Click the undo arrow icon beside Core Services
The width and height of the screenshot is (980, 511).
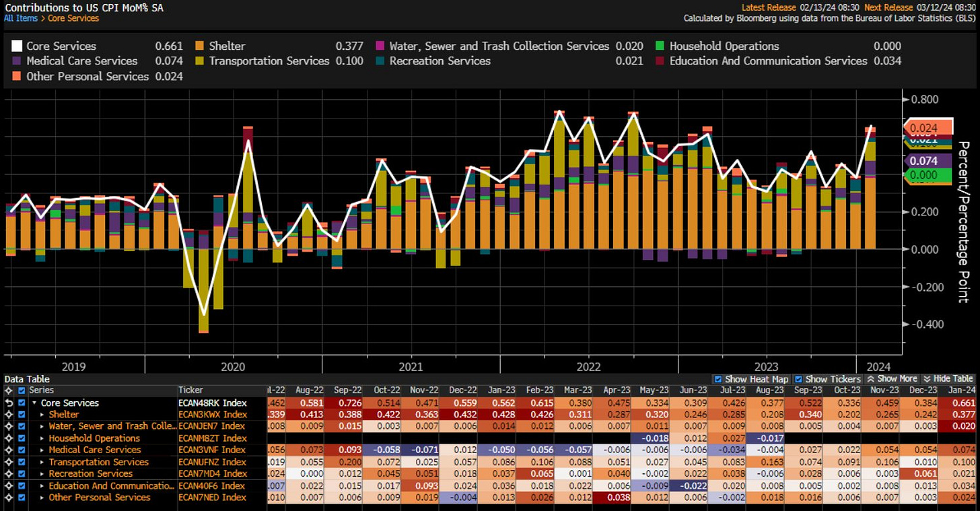[8, 403]
